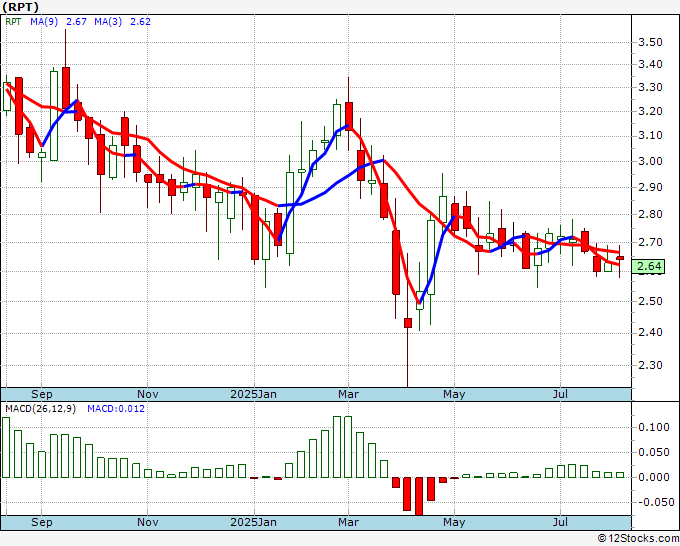680x546 pixels.
Task: Click the 2.30 price axis label
Action: 651,366
